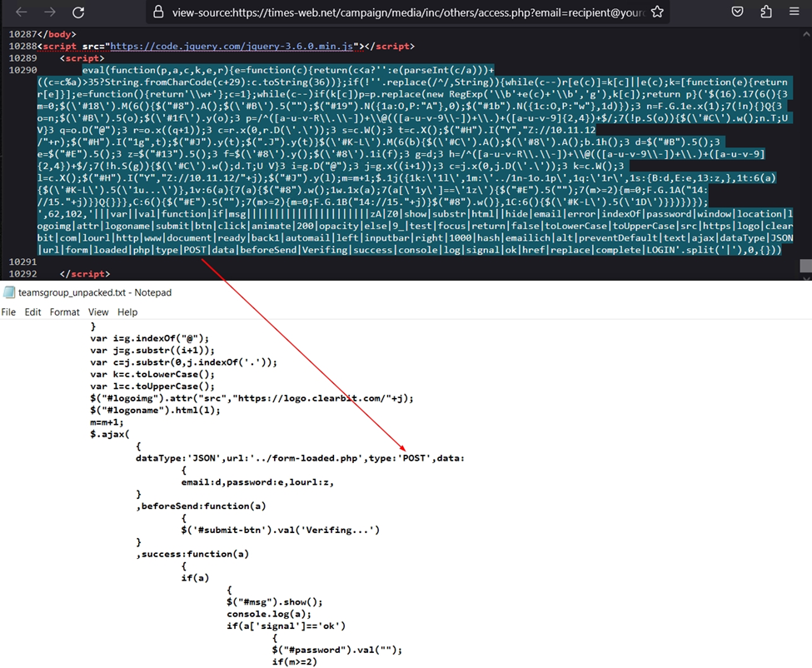
Task: Open Notepad Format menu
Action: 65,312
